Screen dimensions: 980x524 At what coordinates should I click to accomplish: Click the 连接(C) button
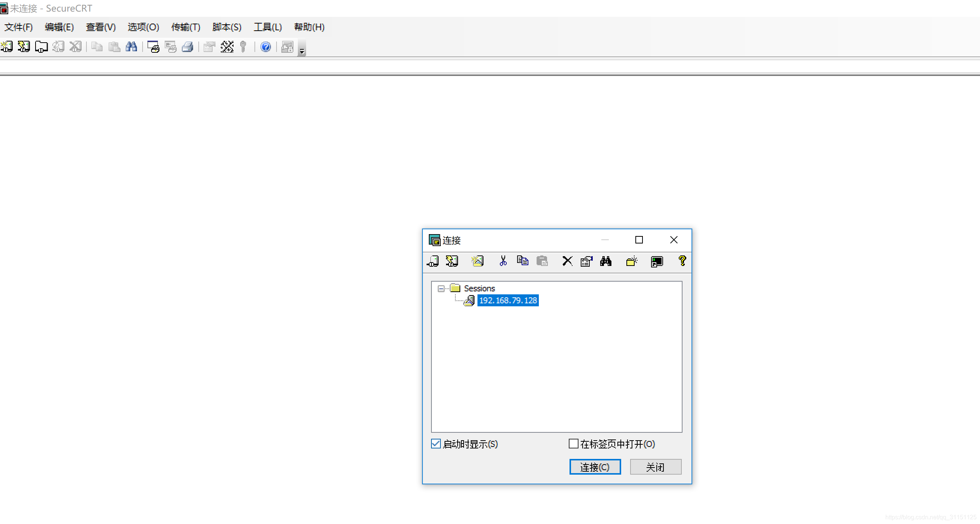(595, 467)
